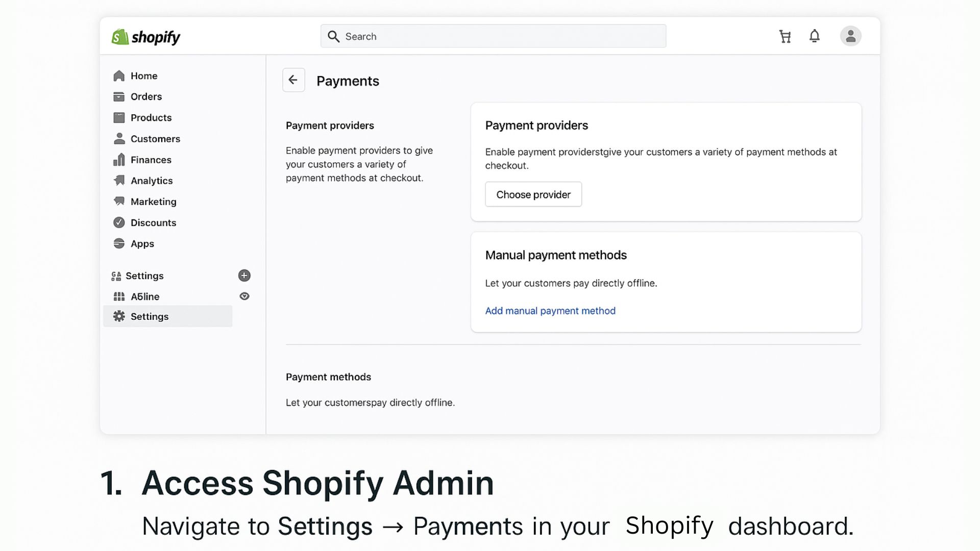Click the Home house icon

click(119, 76)
